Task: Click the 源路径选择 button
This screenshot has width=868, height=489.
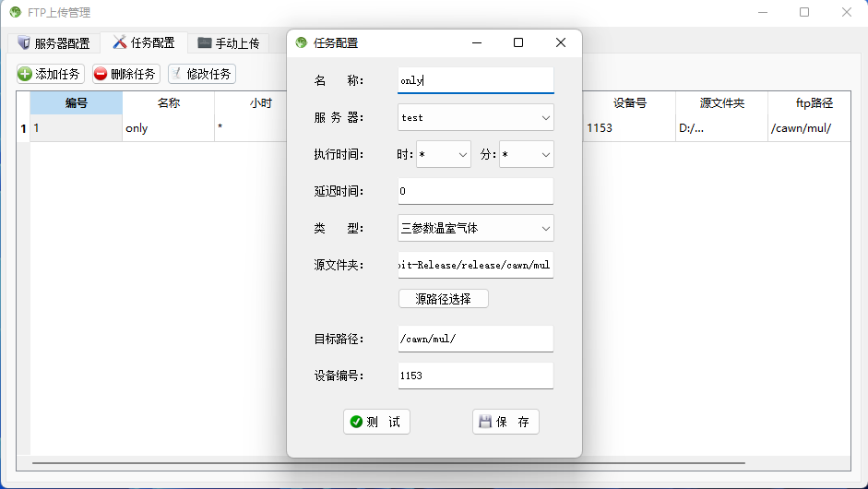Action: coord(444,299)
